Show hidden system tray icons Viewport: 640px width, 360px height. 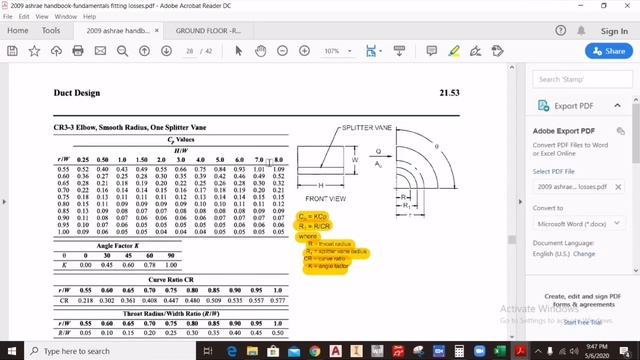[538, 351]
